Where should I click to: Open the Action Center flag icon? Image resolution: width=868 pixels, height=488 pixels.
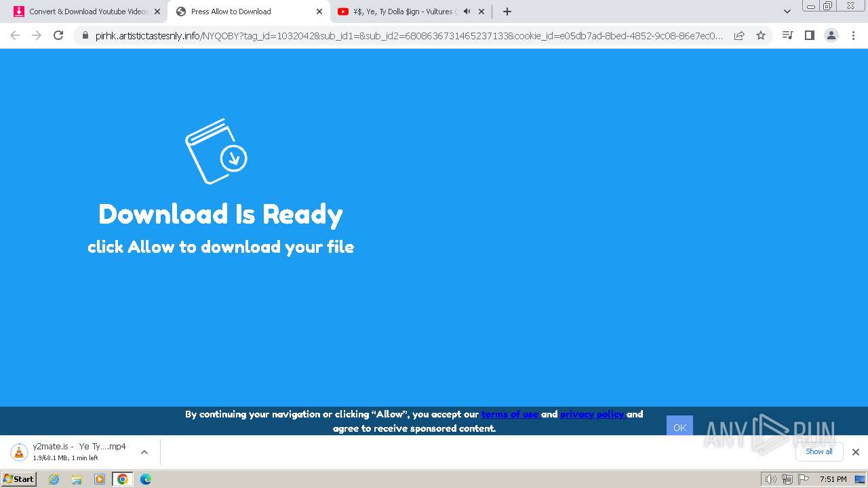point(804,479)
